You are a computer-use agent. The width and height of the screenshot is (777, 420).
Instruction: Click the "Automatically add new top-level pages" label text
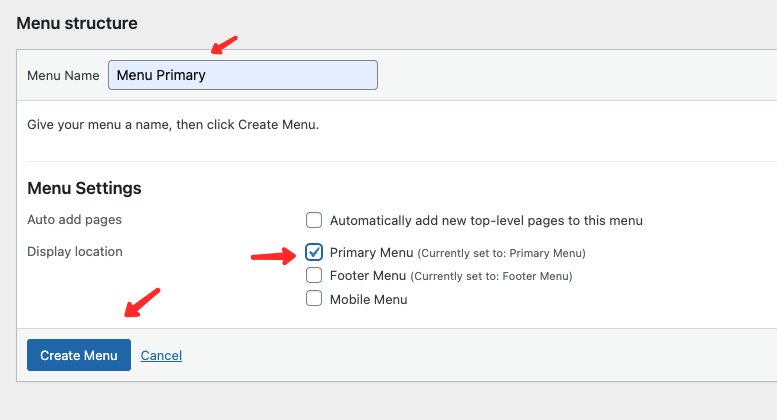click(486, 220)
